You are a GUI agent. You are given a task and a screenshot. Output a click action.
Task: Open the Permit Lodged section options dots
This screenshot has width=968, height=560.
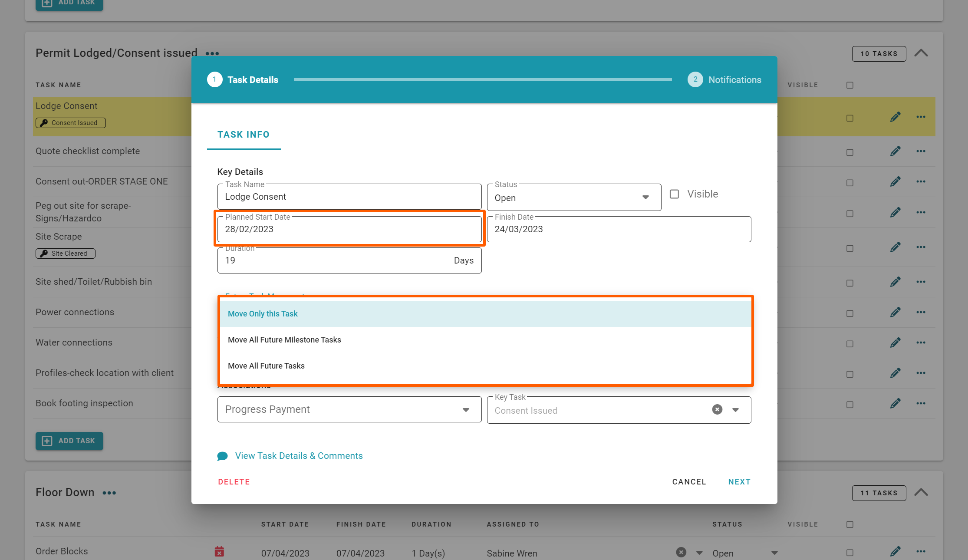(212, 53)
